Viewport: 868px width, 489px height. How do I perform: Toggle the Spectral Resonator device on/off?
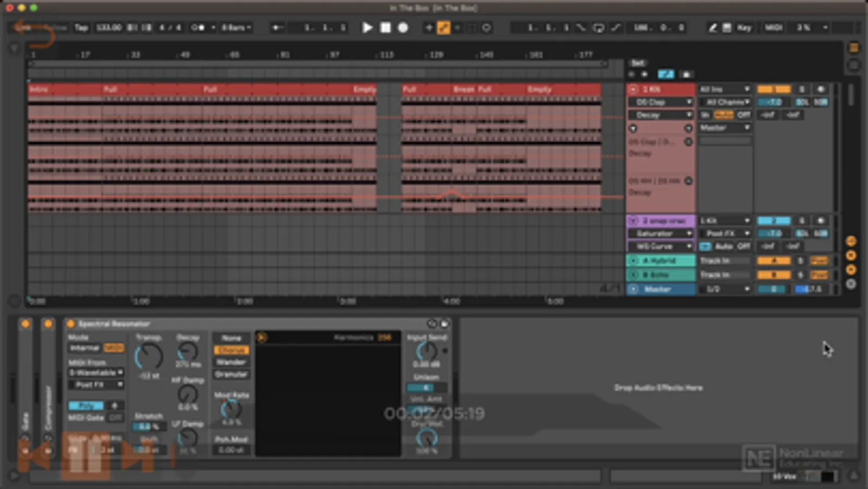(70, 324)
